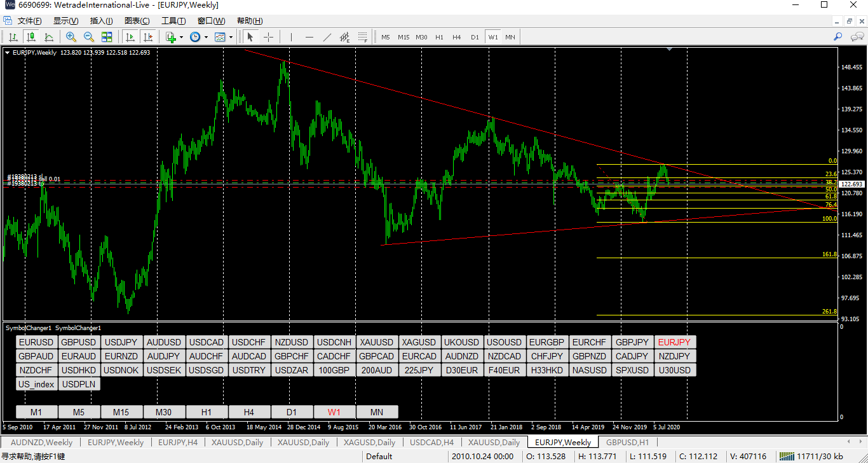Open the search magnifier icon

[838, 37]
